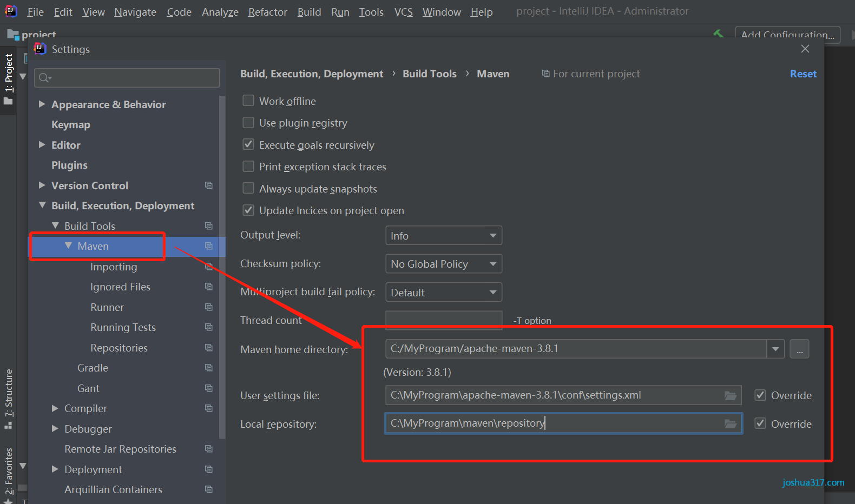Image resolution: width=855 pixels, height=504 pixels.
Task: Open the Build menu
Action: (310, 12)
